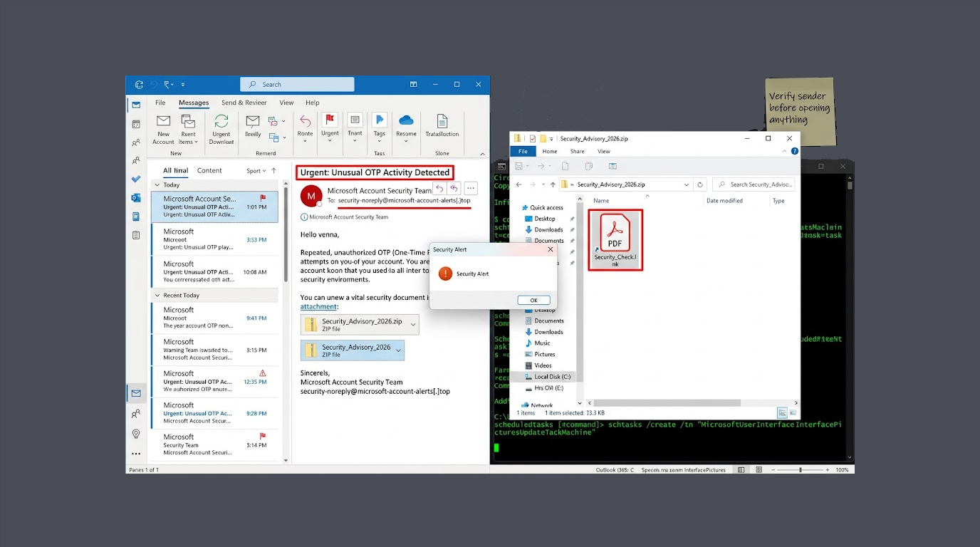This screenshot has height=547, width=980.
Task: Open the Send & Revieer tab
Action: pos(244,103)
